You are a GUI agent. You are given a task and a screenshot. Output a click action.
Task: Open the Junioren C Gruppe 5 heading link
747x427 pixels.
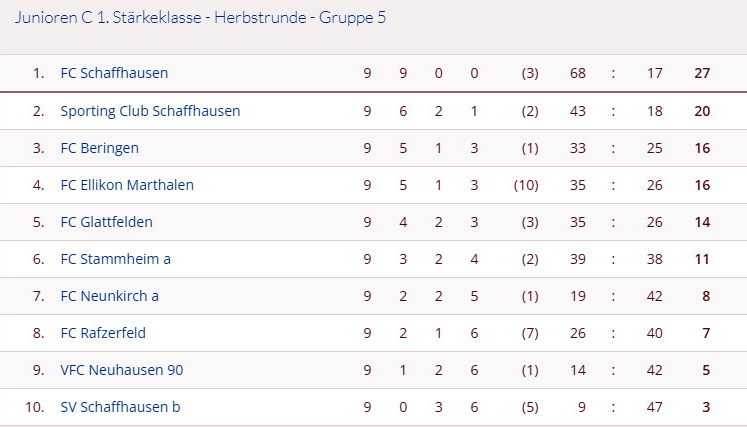point(200,18)
